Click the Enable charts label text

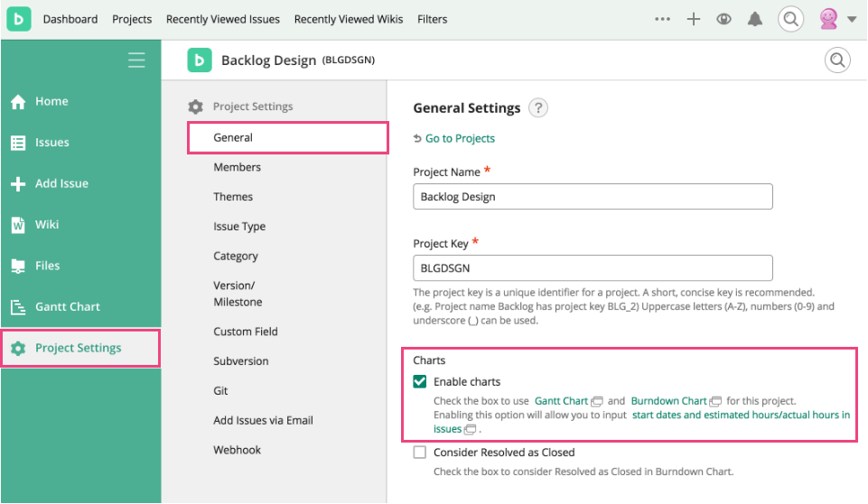tap(467, 381)
